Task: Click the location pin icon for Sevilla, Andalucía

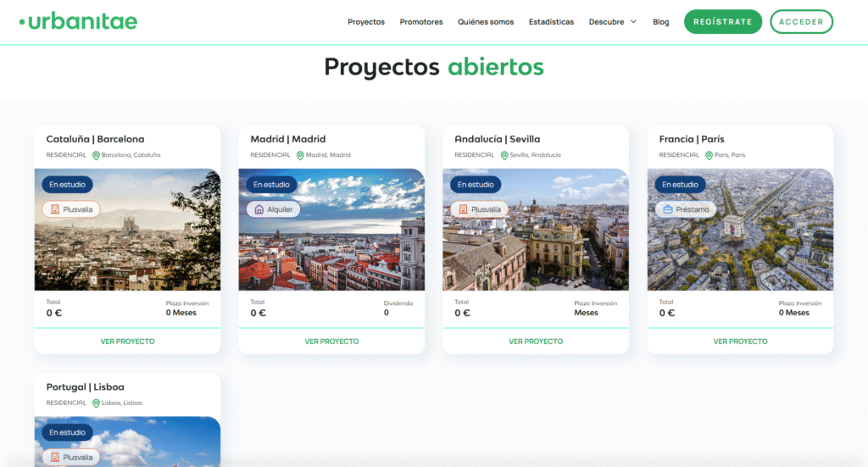Action: [504, 155]
